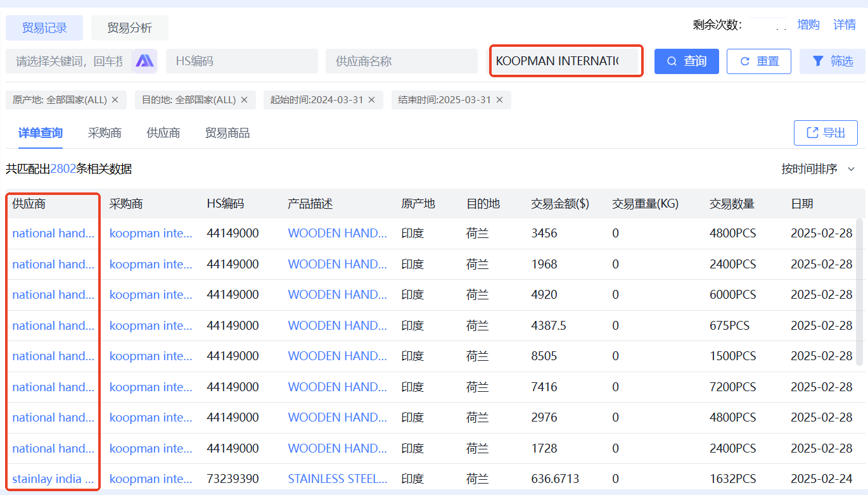Viewport: 868px width, 495px height.
Task: Click the purple AI logo icon beside keyword field
Action: (x=144, y=61)
